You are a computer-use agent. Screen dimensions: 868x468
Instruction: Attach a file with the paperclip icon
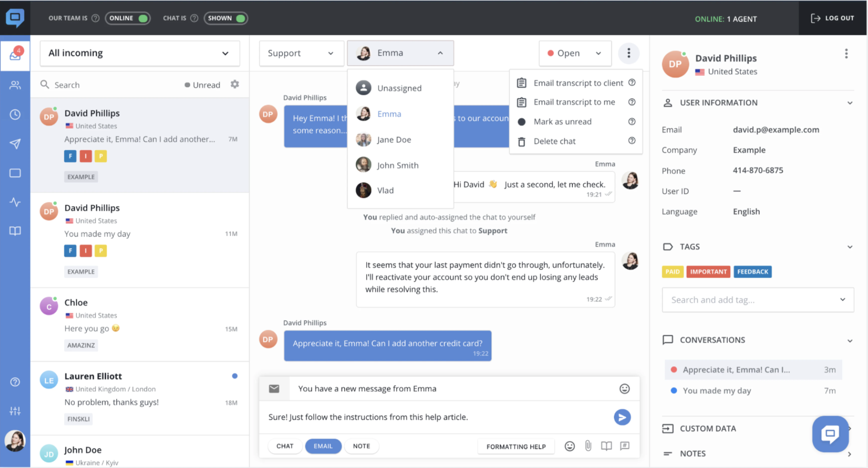coord(588,446)
